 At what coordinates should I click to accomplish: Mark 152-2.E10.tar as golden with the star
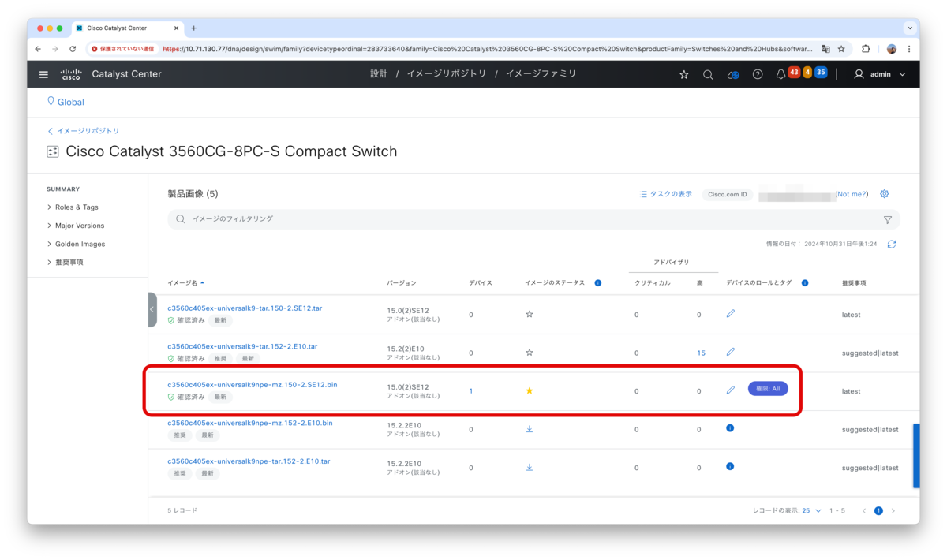pos(530,353)
